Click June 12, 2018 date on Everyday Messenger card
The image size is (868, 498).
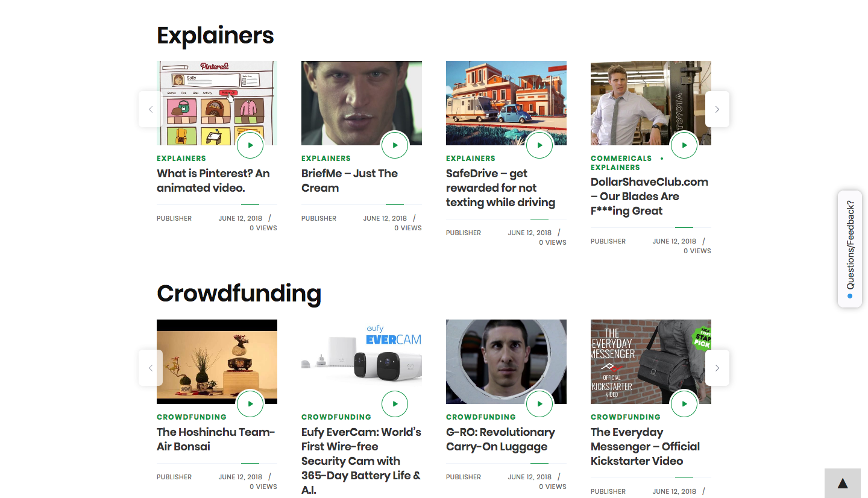click(x=675, y=491)
